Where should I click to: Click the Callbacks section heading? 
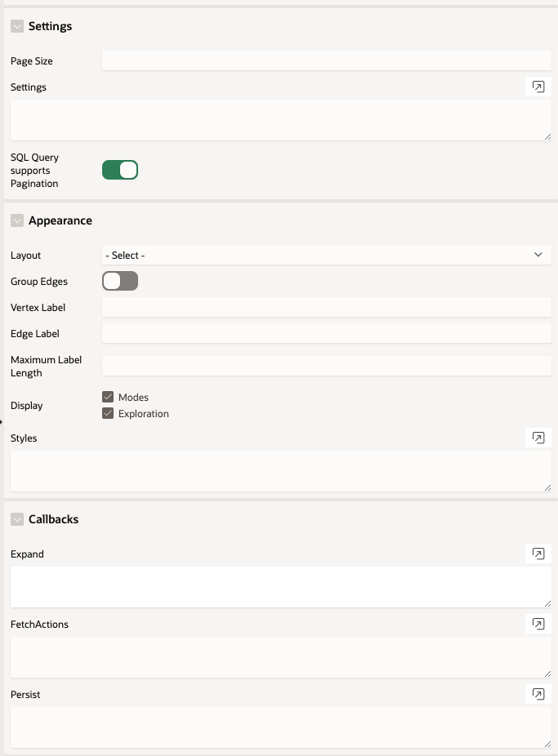54,519
